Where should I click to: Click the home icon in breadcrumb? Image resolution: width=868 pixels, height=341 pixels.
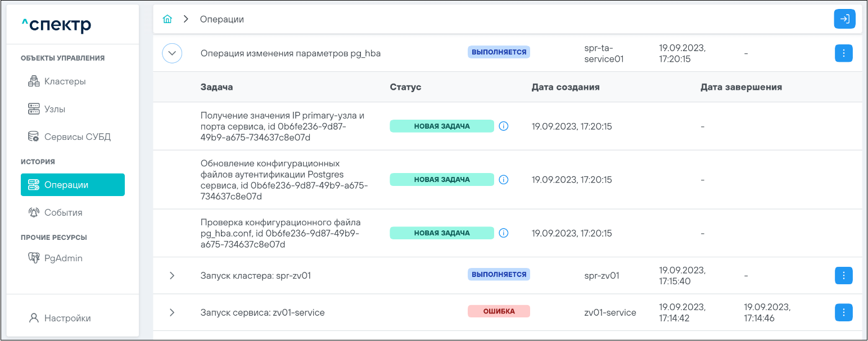point(167,19)
